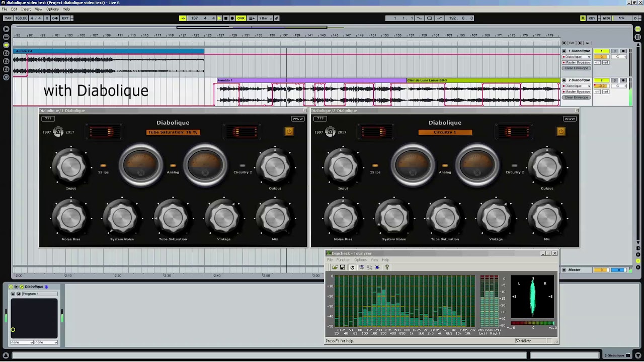Click the WWW button in Diabolique/1
The image size is (644, 362).
(298, 119)
